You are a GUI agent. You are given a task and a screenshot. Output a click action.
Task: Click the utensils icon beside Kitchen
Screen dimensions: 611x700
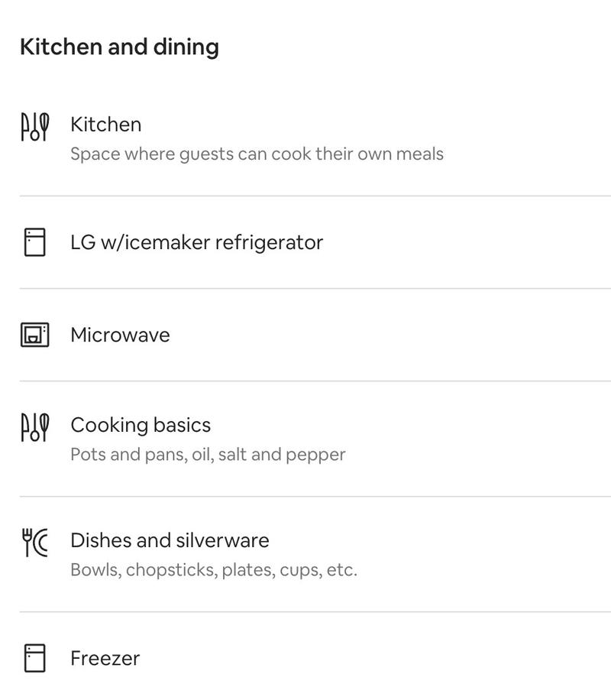(x=34, y=127)
